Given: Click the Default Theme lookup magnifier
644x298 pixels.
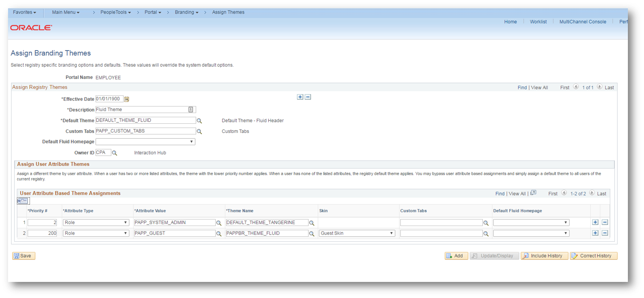Looking at the screenshot, I should (x=199, y=121).
